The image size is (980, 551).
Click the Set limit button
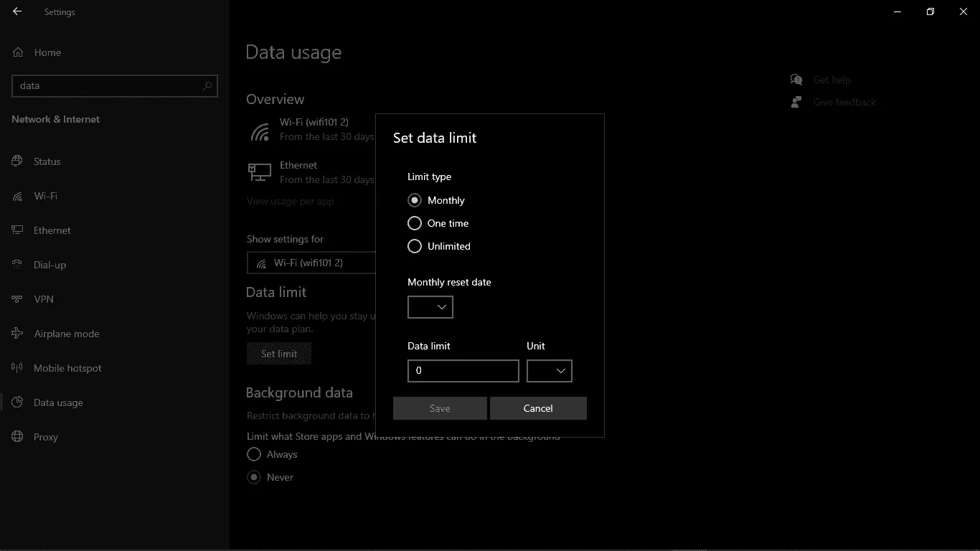(279, 354)
